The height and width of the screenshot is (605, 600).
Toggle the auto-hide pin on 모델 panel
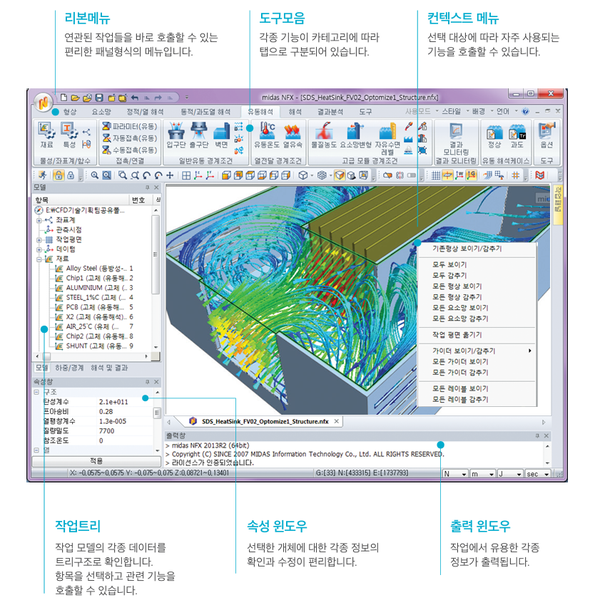click(x=147, y=187)
